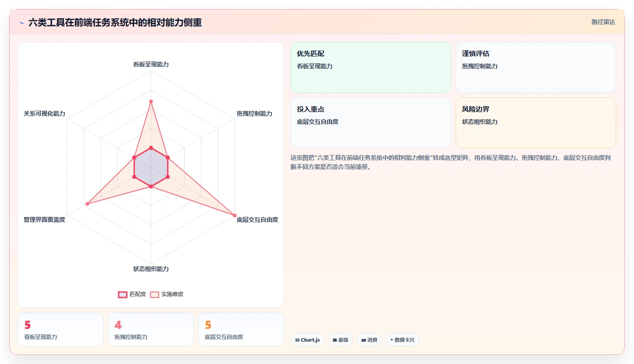
Task: Click the radar axis label 状态组织能力
Action: (x=151, y=269)
